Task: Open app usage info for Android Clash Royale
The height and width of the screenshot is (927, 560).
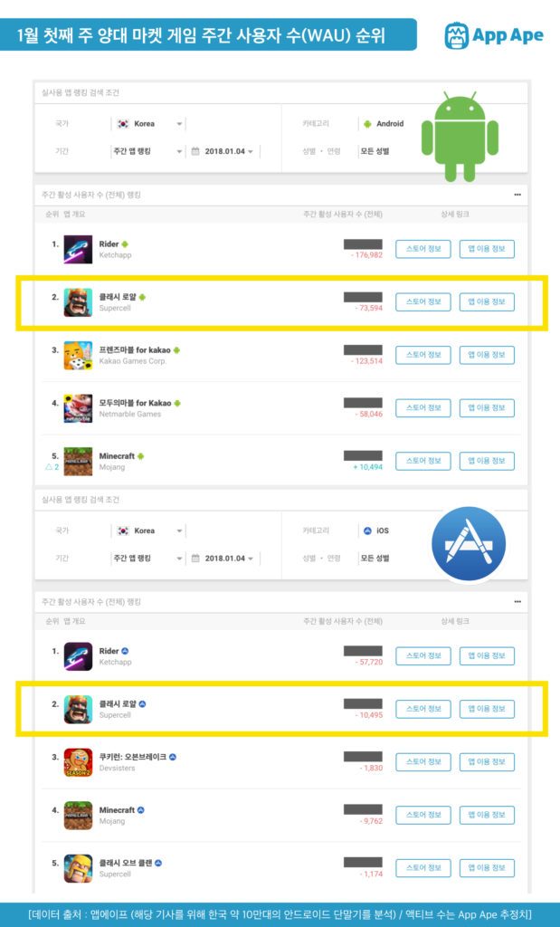Action: click(487, 302)
